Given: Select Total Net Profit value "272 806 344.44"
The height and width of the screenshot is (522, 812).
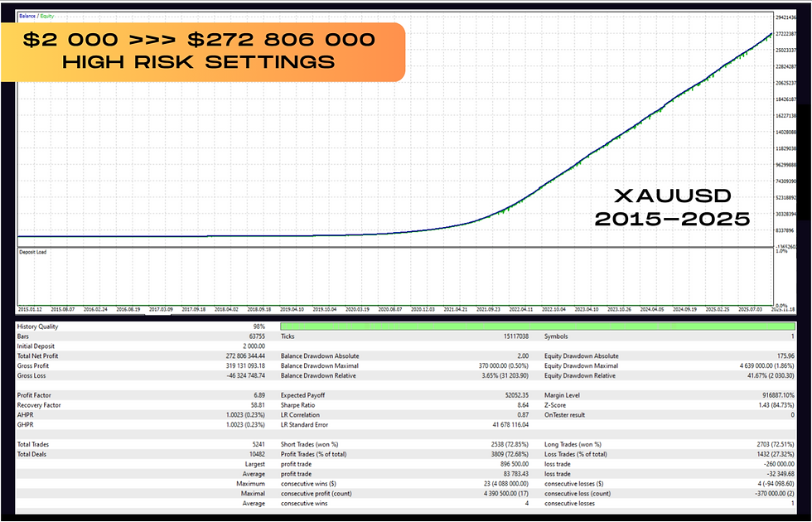Looking at the screenshot, I should (245, 356).
